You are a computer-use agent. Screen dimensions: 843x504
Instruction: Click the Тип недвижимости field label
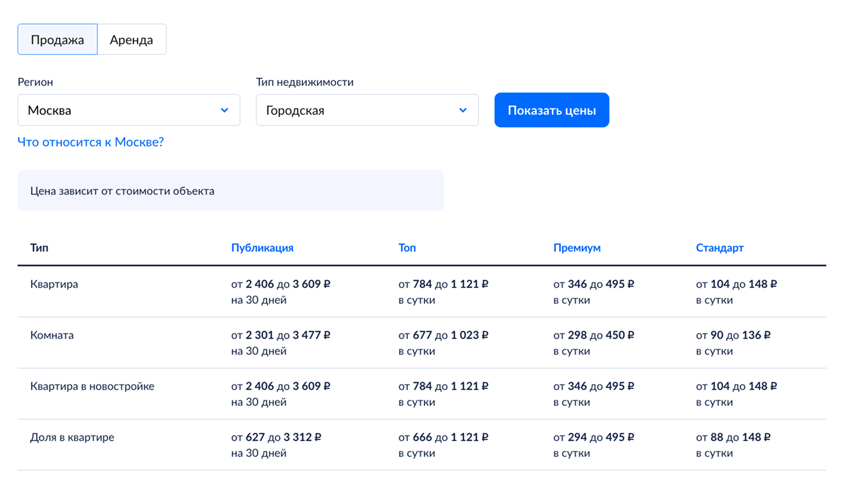[x=304, y=82]
